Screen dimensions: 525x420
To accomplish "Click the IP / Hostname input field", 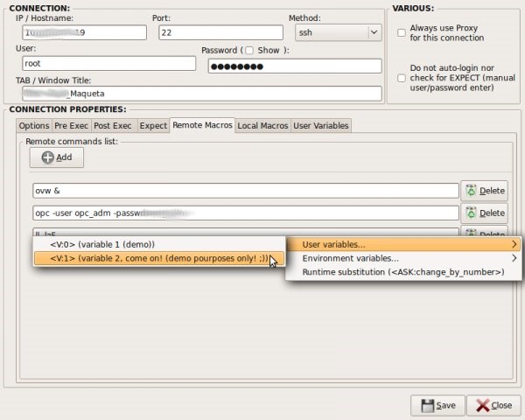I will tap(84, 32).
